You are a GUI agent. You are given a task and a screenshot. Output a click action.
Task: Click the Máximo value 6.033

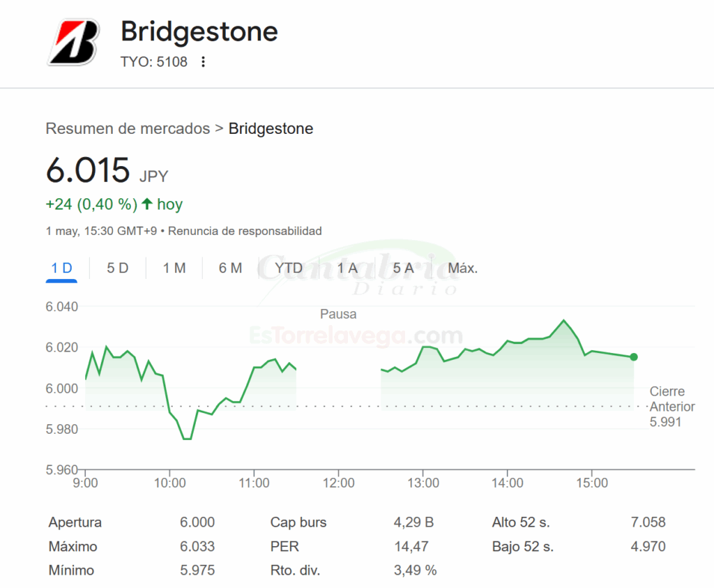click(197, 546)
